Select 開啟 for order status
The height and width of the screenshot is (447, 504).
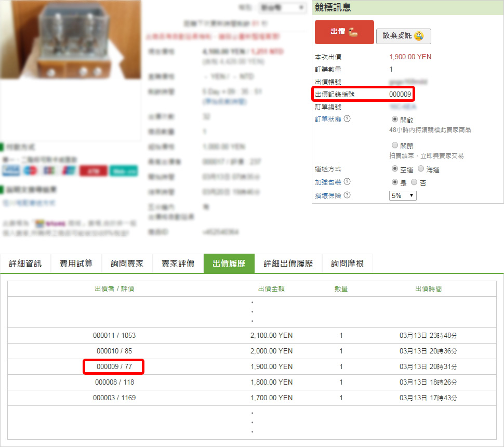point(395,119)
